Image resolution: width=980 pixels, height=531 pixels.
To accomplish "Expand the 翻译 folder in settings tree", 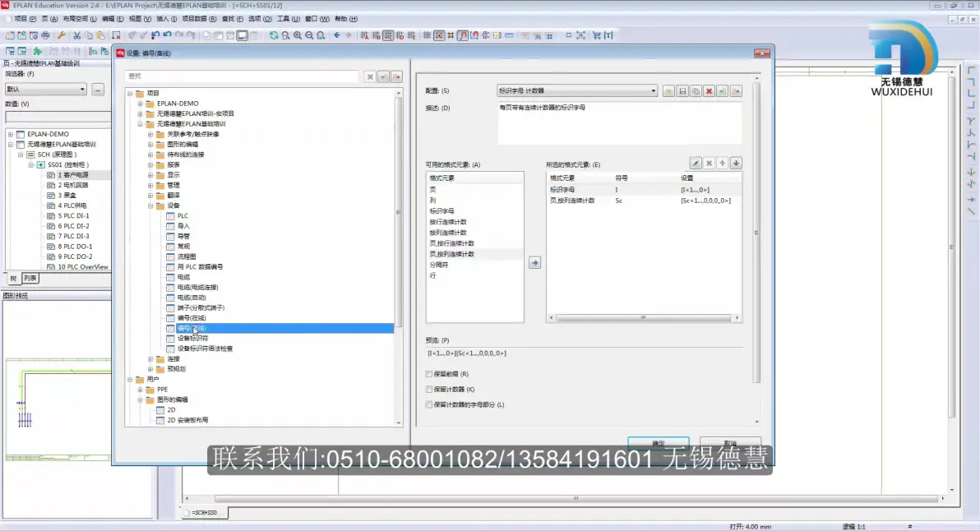I will [x=150, y=196].
